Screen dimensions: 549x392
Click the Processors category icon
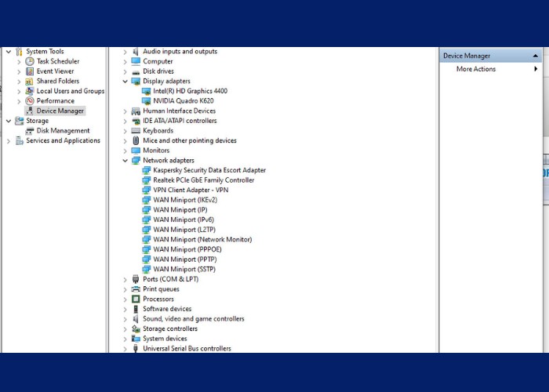(x=136, y=299)
